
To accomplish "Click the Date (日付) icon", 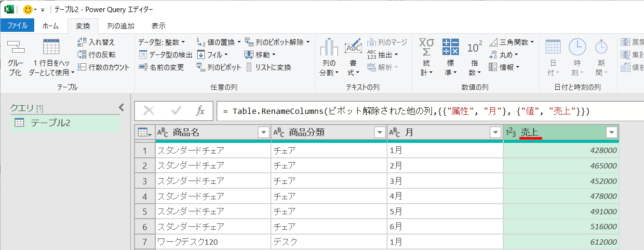I will [553, 47].
